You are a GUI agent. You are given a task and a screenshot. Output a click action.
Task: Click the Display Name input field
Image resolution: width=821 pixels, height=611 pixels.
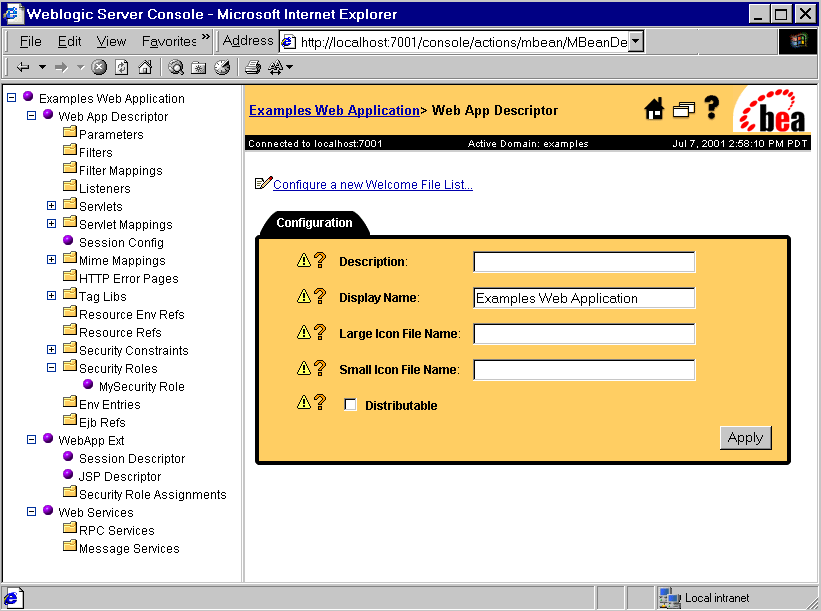pos(584,298)
